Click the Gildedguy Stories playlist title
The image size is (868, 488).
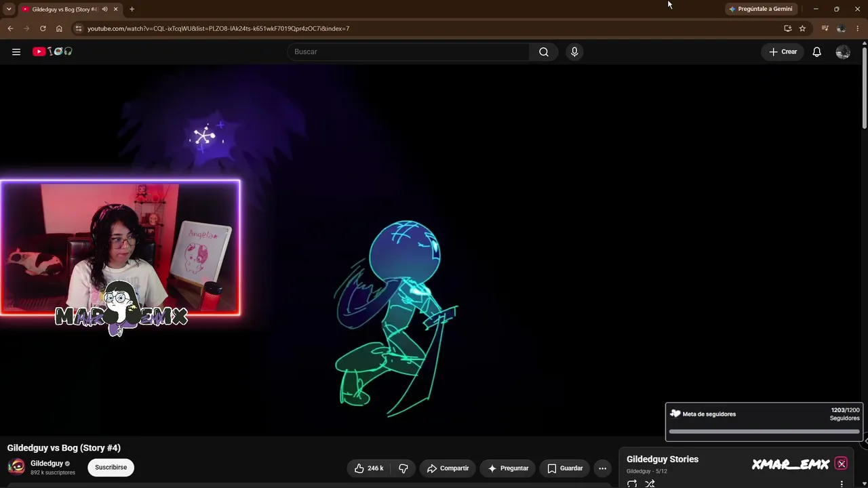663,460
